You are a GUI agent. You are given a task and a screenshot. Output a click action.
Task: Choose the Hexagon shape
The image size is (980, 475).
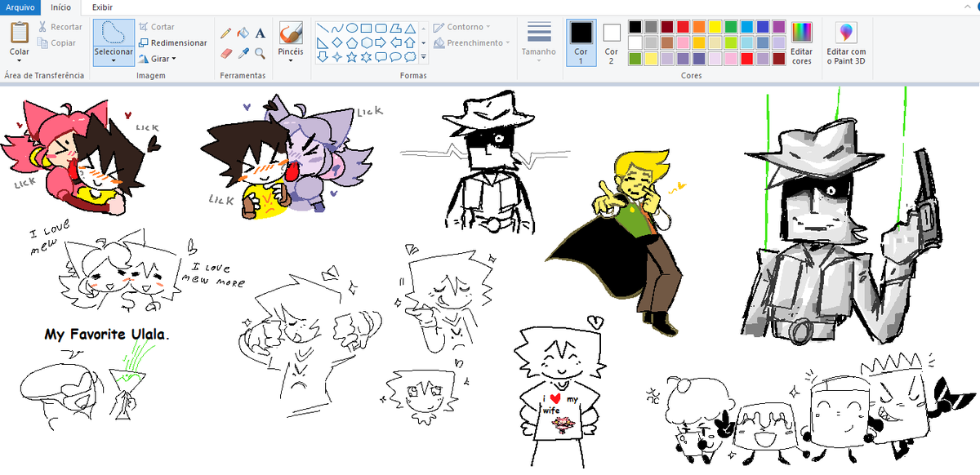(367, 42)
